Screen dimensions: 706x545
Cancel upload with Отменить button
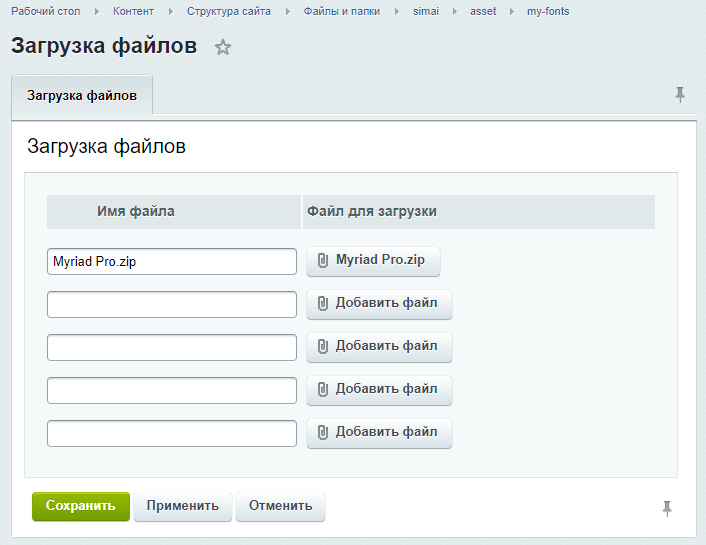pos(280,506)
